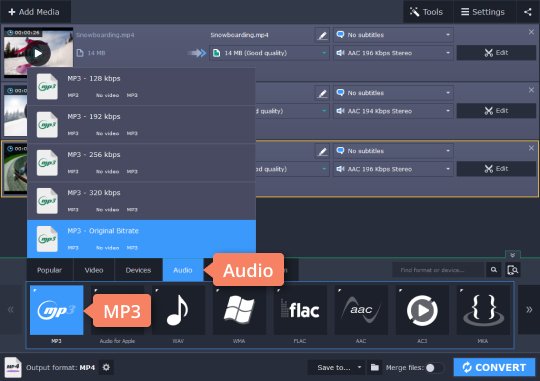Choose the WMA format icon
Viewport: 540px width, 381px height.
[x=239, y=310]
